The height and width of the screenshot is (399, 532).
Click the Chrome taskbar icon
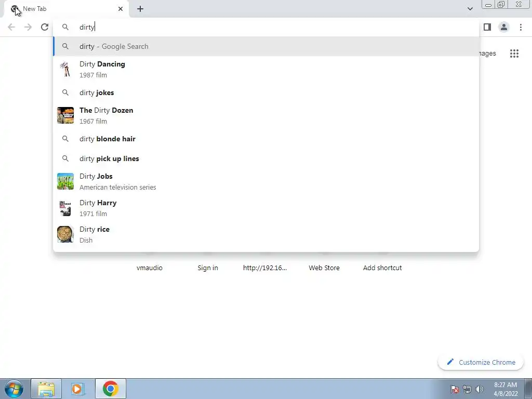[x=111, y=389]
